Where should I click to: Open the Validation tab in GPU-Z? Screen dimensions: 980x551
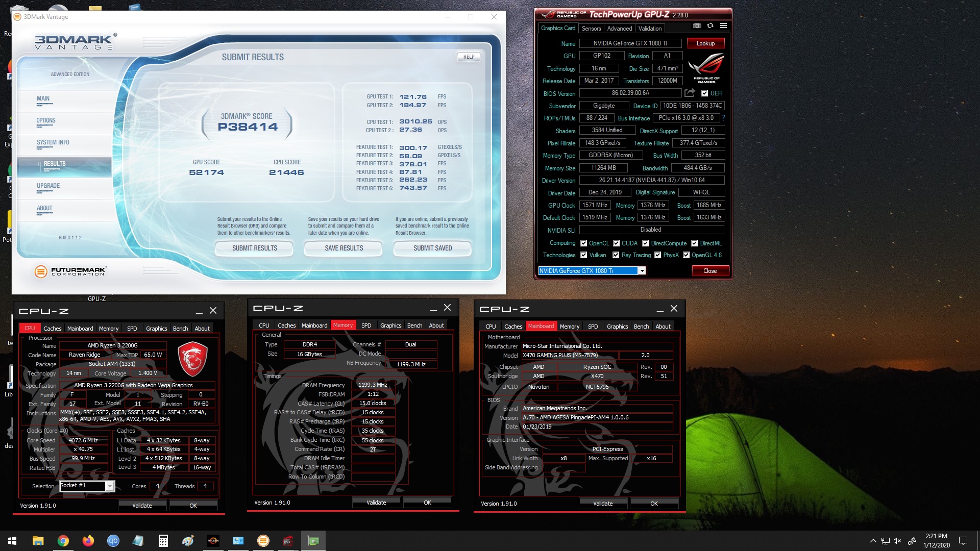(x=650, y=29)
